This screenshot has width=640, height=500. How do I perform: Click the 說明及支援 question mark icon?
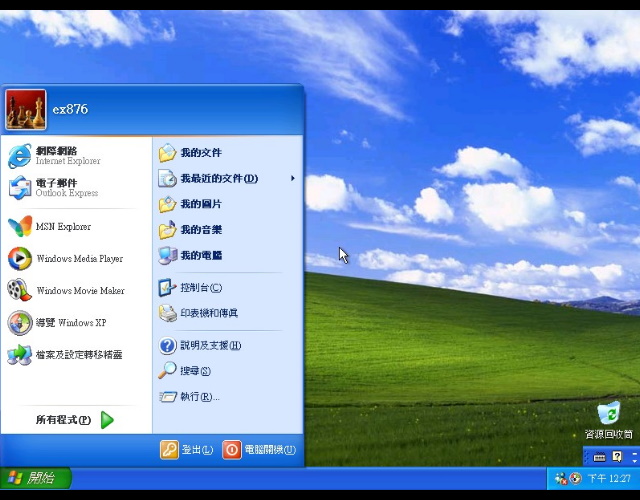tap(167, 345)
